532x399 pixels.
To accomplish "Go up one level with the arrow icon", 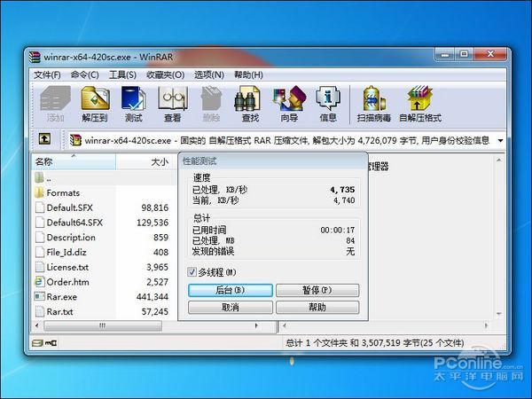I will (44, 139).
